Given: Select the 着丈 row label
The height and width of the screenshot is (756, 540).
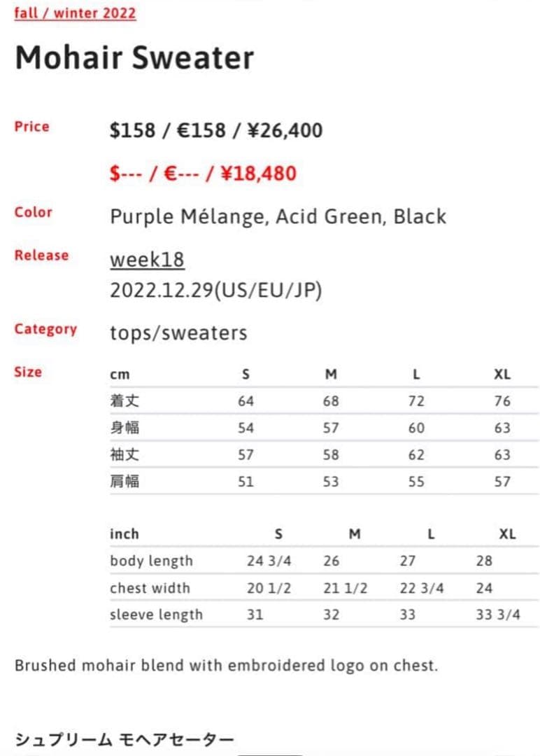Looking at the screenshot, I should 125,401.
